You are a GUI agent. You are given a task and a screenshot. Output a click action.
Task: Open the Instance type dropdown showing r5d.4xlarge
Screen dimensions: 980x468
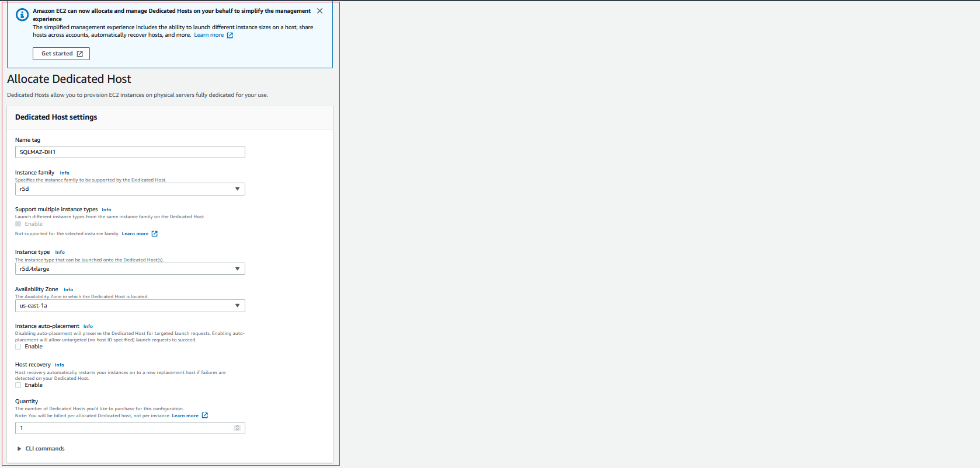(130, 269)
